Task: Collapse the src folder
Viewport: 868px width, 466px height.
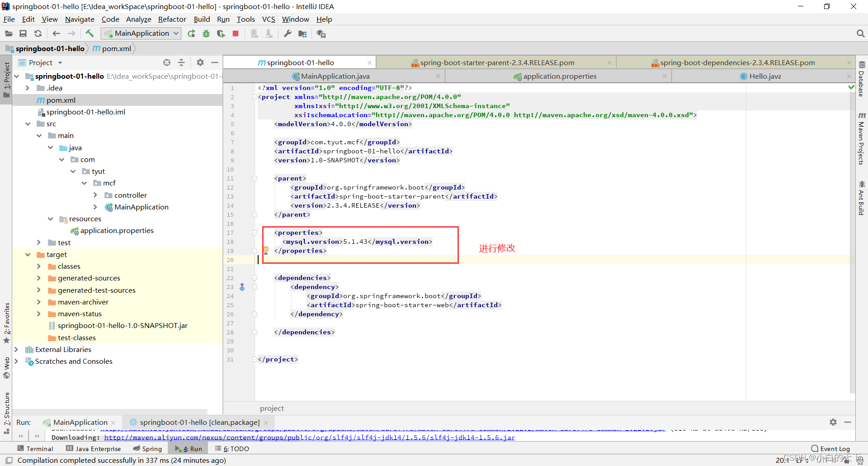Action: [x=28, y=124]
